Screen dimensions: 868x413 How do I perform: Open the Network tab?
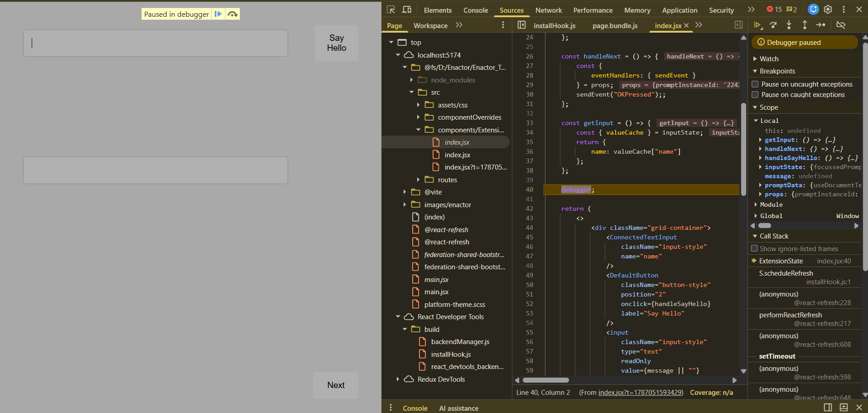[549, 10]
